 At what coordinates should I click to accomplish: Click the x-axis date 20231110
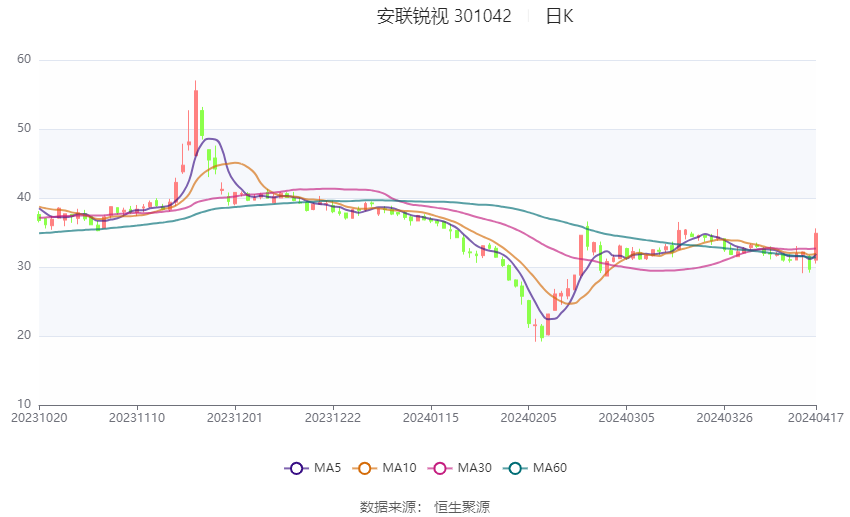tap(137, 418)
